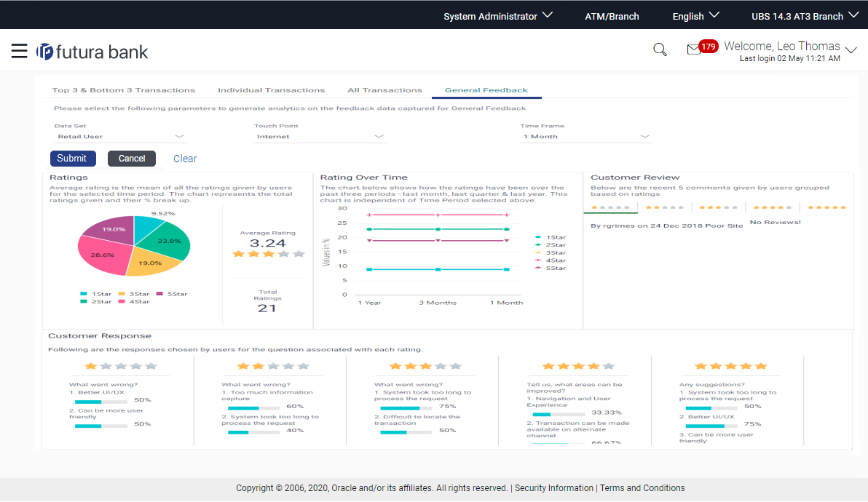Viewport: 868px width, 502px height.
Task: Open the hamburger navigation menu
Action: pos(20,51)
